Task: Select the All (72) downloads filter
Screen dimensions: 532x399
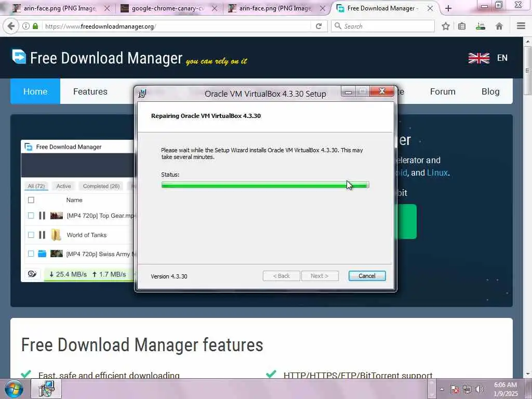Action: click(x=36, y=186)
